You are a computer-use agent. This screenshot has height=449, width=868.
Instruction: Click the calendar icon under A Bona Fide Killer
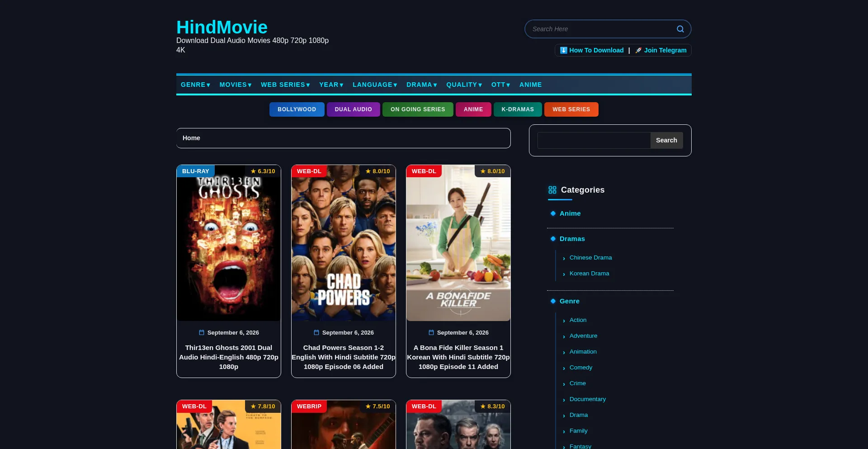point(431,332)
